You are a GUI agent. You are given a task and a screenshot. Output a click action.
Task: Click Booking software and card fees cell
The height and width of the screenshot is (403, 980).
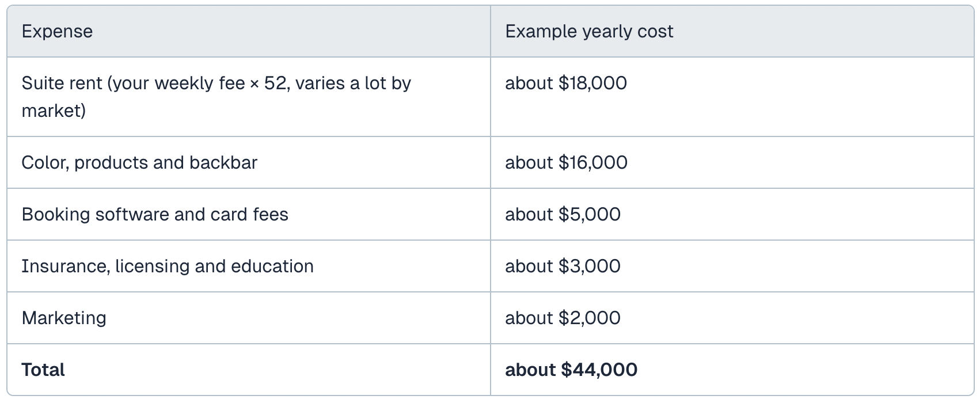coord(249,214)
